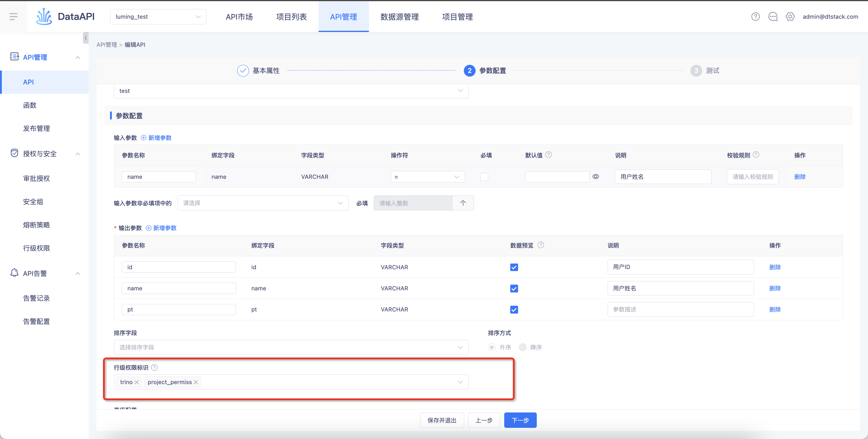This screenshot has width=868, height=439.
Task: Click the DataAPI logo
Action: [65, 17]
